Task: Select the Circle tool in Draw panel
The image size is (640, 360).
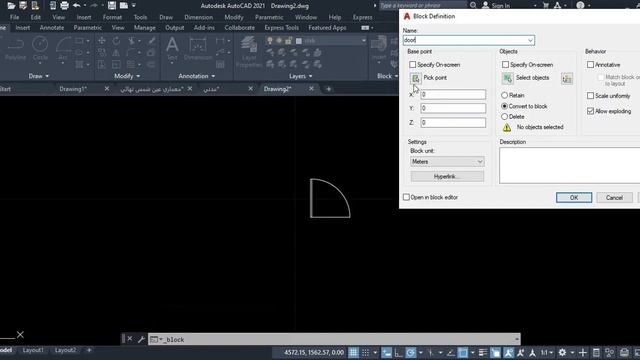Action: pos(40,48)
